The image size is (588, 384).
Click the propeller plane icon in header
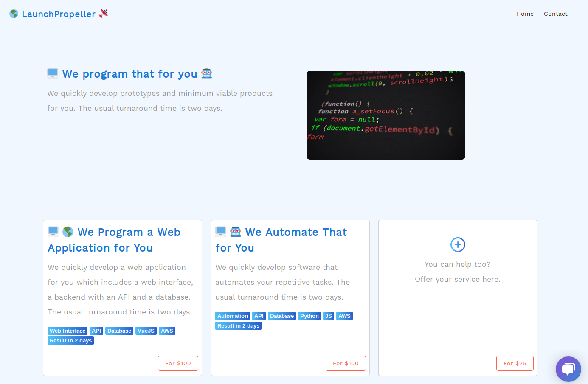[104, 14]
